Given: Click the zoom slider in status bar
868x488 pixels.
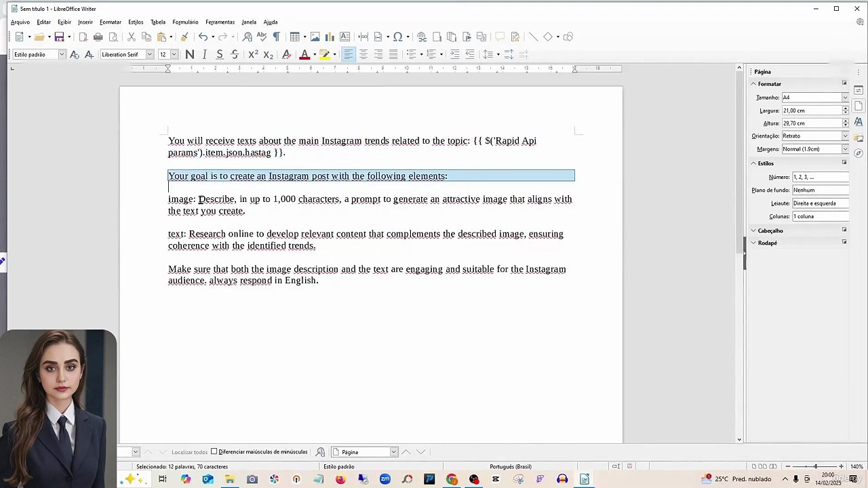Looking at the screenshot, I should pyautogui.click(x=814, y=466).
